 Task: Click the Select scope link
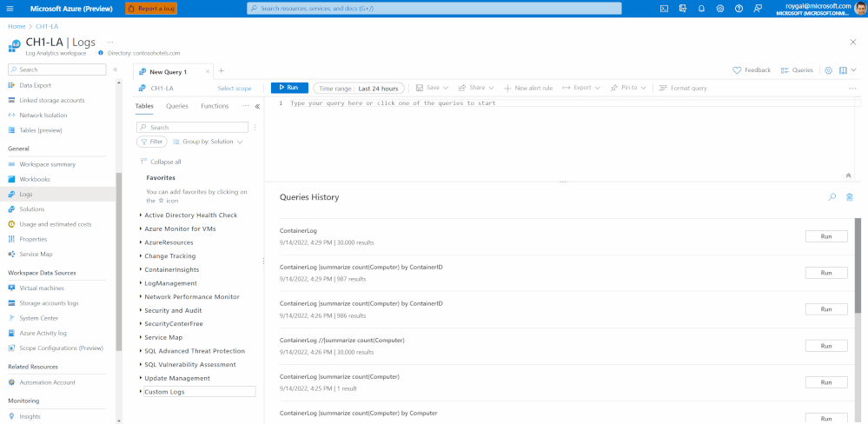pyautogui.click(x=235, y=88)
